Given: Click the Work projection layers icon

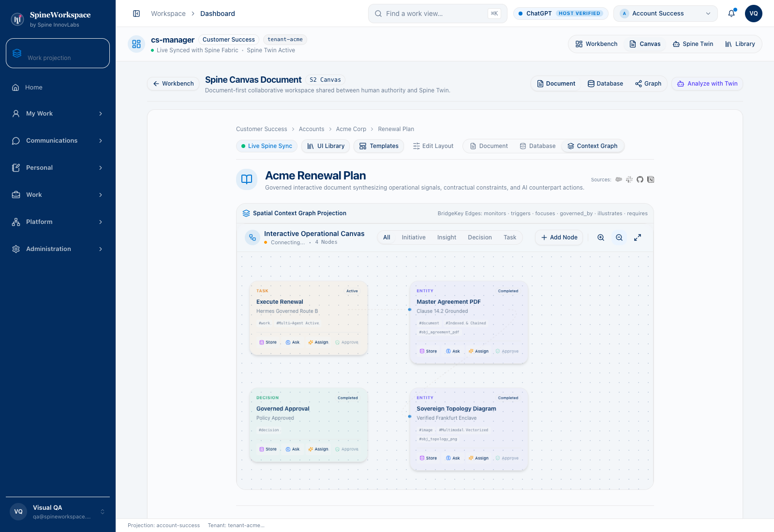Looking at the screenshot, I should pos(17,53).
